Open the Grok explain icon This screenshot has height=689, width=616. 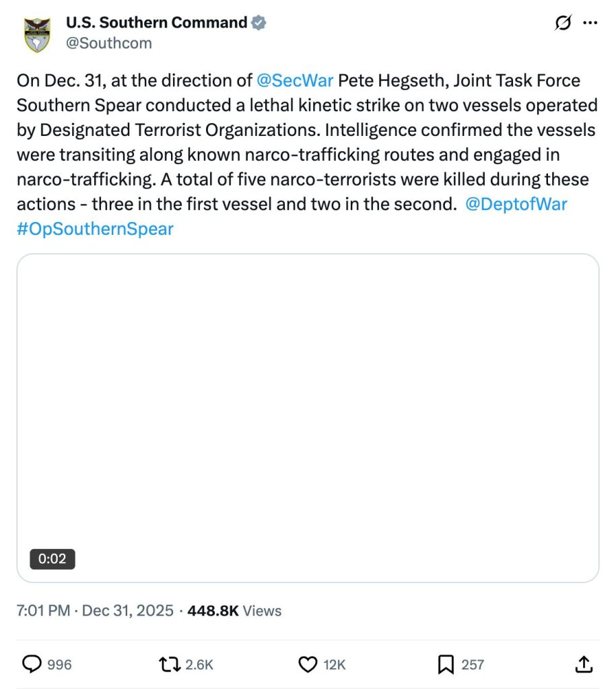tap(562, 23)
